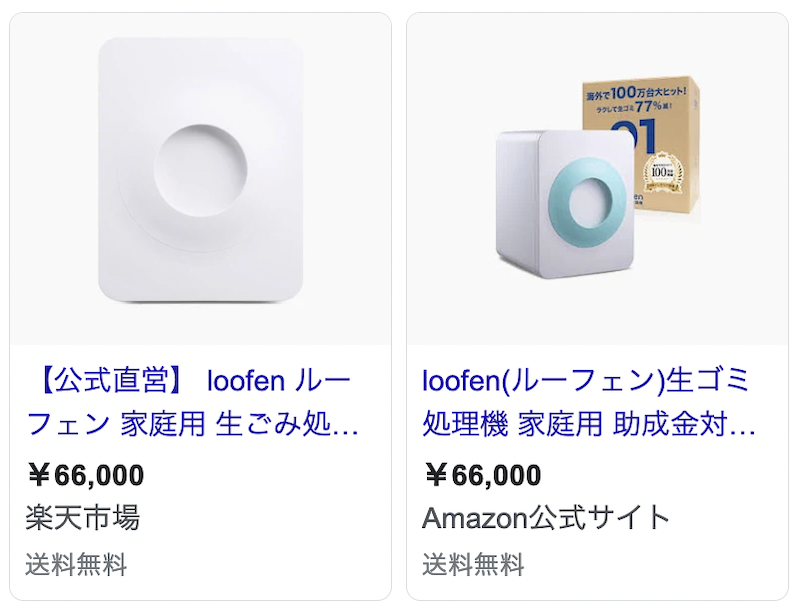Click the 処理機 家庭用 助成金対 title line
The image size is (800, 608).
(x=588, y=424)
